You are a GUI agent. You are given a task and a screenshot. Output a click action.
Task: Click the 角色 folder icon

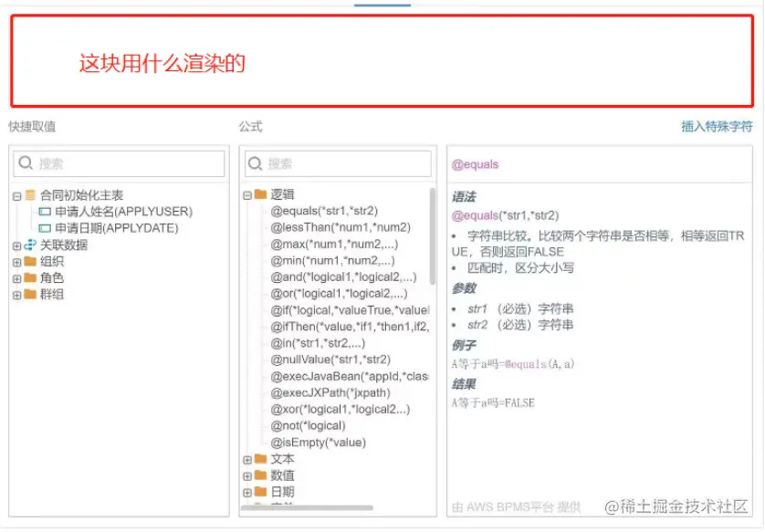pos(30,278)
